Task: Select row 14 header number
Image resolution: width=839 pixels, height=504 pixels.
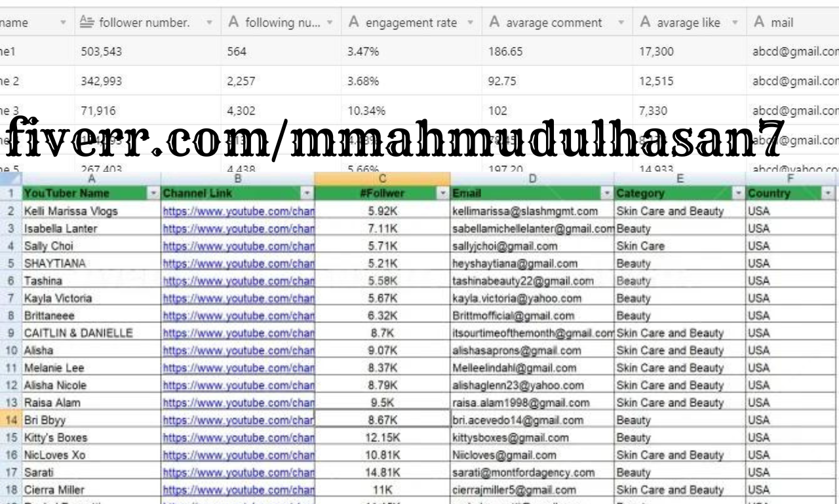Action: (x=11, y=420)
